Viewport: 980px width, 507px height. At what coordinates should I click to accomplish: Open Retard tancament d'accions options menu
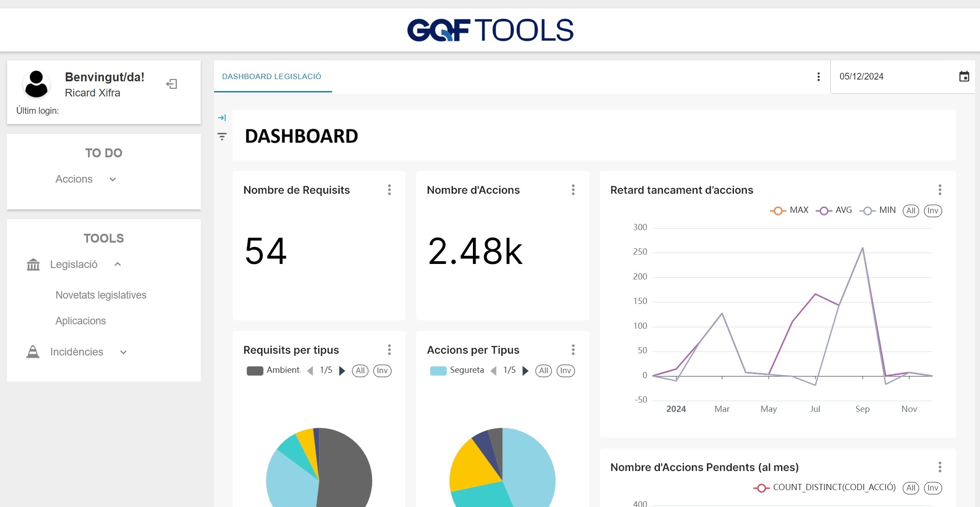point(940,190)
